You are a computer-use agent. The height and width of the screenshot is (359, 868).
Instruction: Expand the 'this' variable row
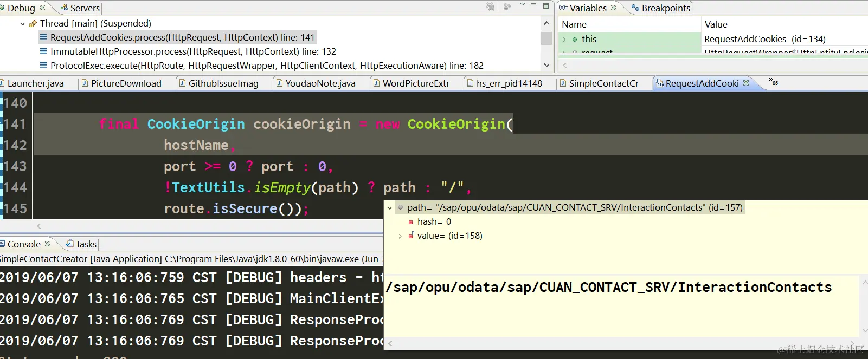pyautogui.click(x=564, y=40)
